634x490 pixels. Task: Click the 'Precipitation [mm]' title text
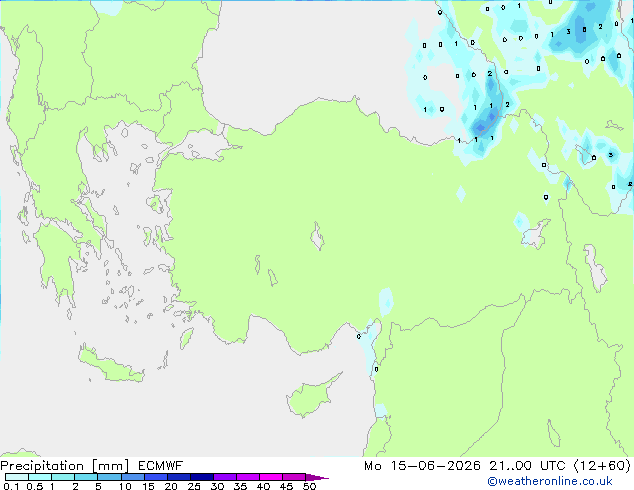65,466
